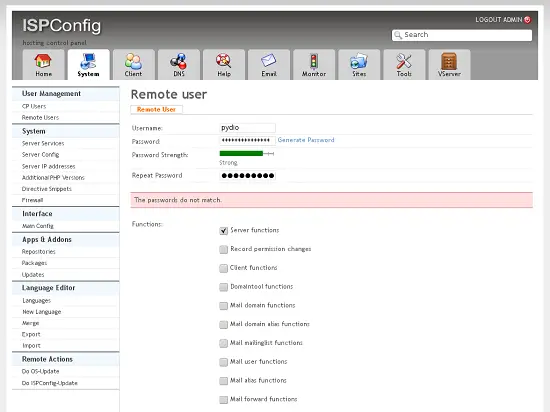550x412 pixels.
Task: Open Packages menu item
Action: 34,263
